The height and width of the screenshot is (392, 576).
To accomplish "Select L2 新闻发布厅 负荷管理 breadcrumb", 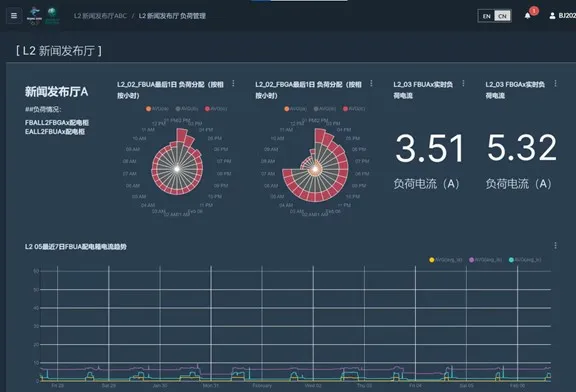I will click(172, 16).
